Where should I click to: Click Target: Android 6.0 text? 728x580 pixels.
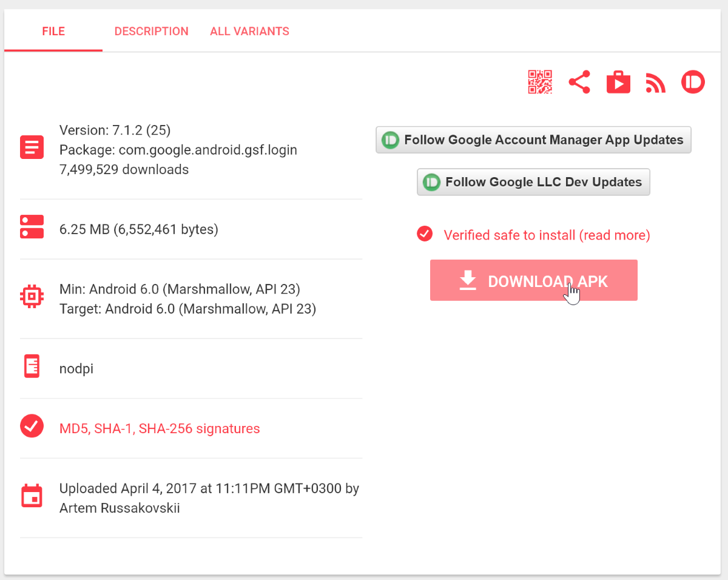coord(188,309)
